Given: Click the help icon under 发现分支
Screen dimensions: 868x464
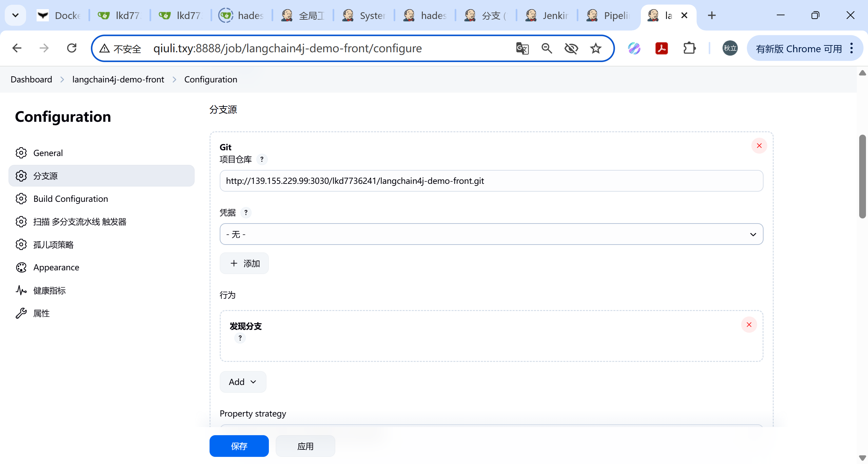Looking at the screenshot, I should (x=240, y=338).
